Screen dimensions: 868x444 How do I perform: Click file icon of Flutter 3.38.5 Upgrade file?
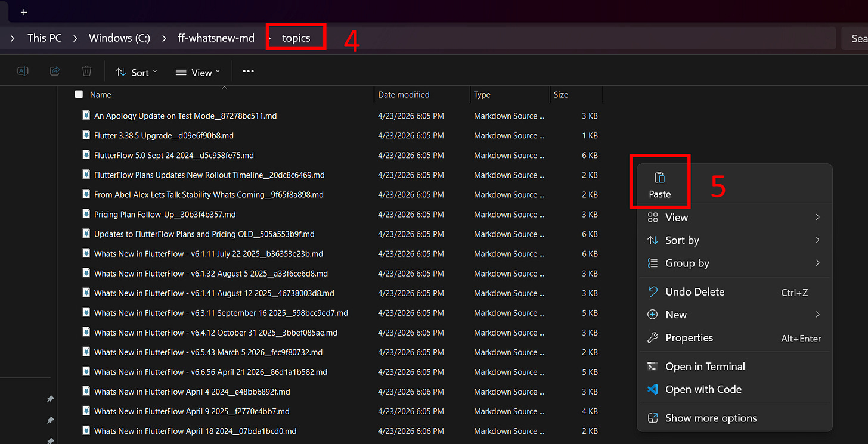pyautogui.click(x=86, y=135)
